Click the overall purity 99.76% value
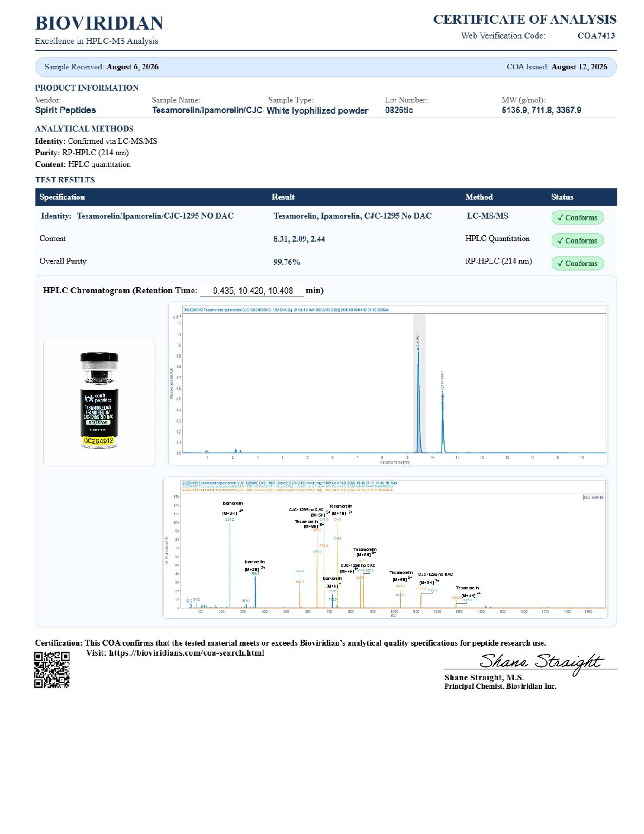This screenshot has width=644, height=834. pos(286,262)
